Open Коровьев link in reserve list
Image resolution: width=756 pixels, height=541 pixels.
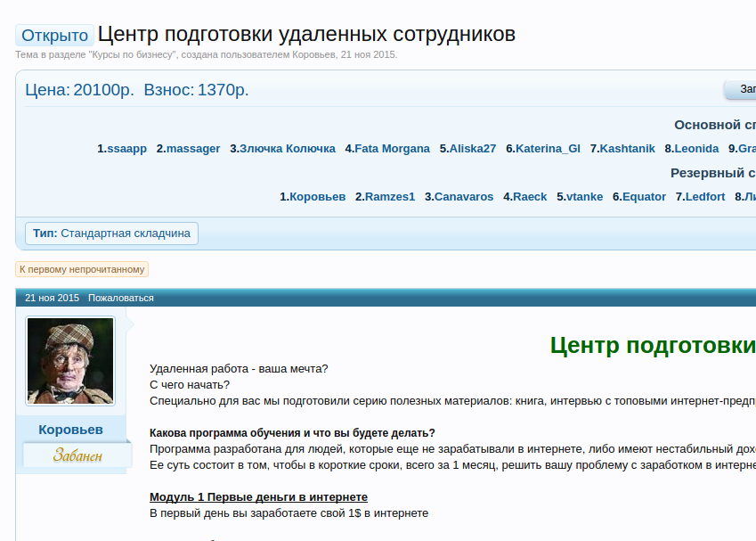click(317, 197)
